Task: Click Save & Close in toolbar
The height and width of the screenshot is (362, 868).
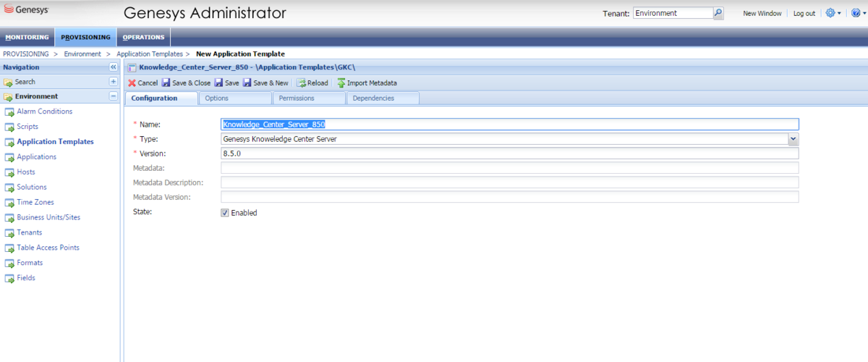Action: pos(187,83)
